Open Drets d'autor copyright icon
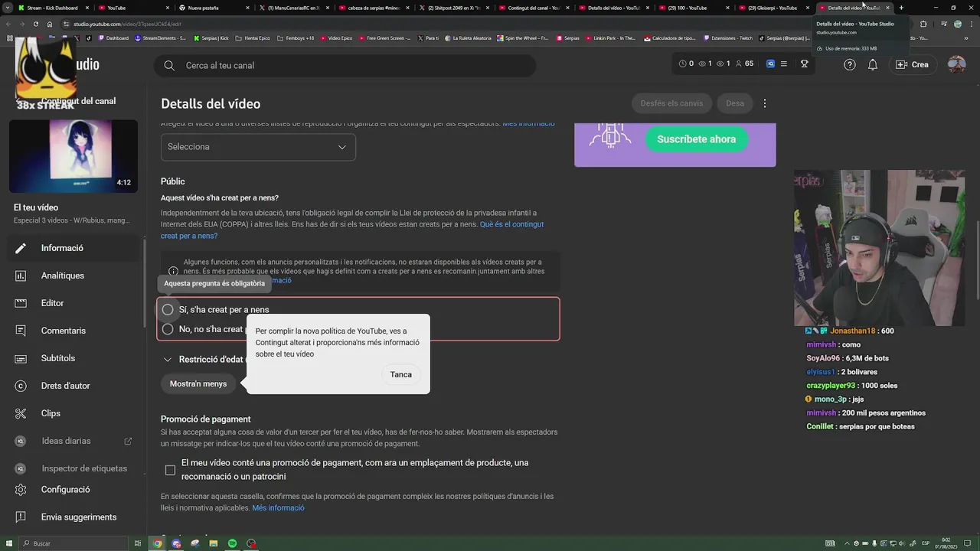 (21, 386)
